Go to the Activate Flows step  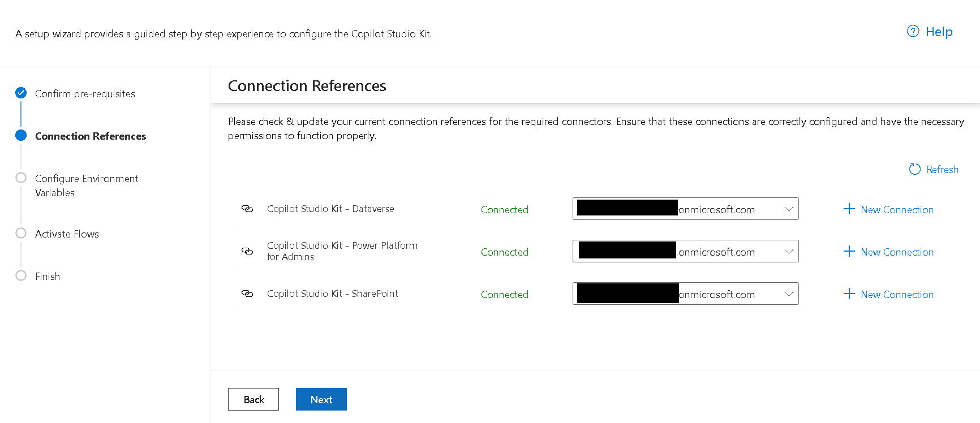67,234
